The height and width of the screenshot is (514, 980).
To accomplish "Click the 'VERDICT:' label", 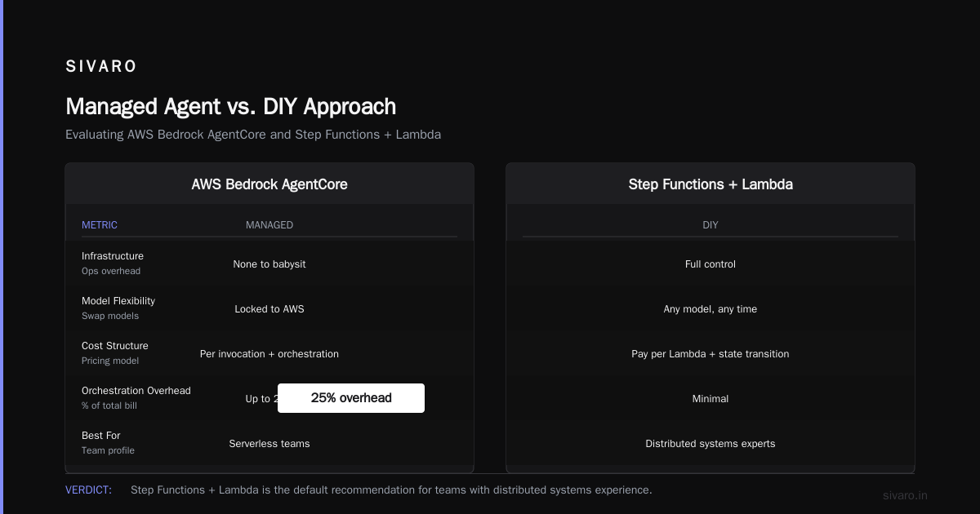I will point(88,490).
